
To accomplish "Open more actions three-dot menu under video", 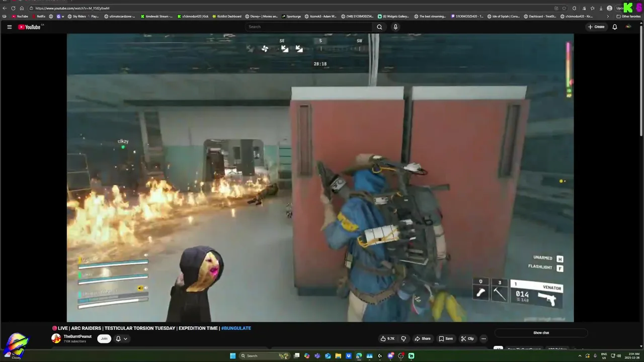I will [484, 338].
